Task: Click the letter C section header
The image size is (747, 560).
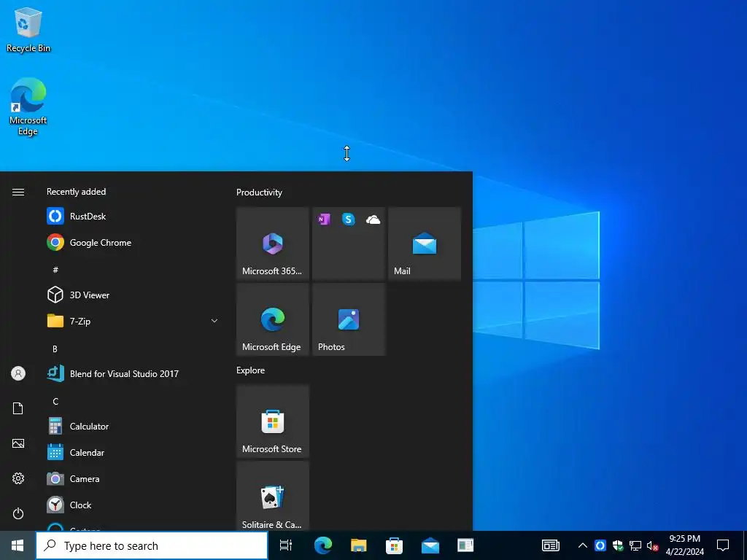Action: (x=55, y=402)
